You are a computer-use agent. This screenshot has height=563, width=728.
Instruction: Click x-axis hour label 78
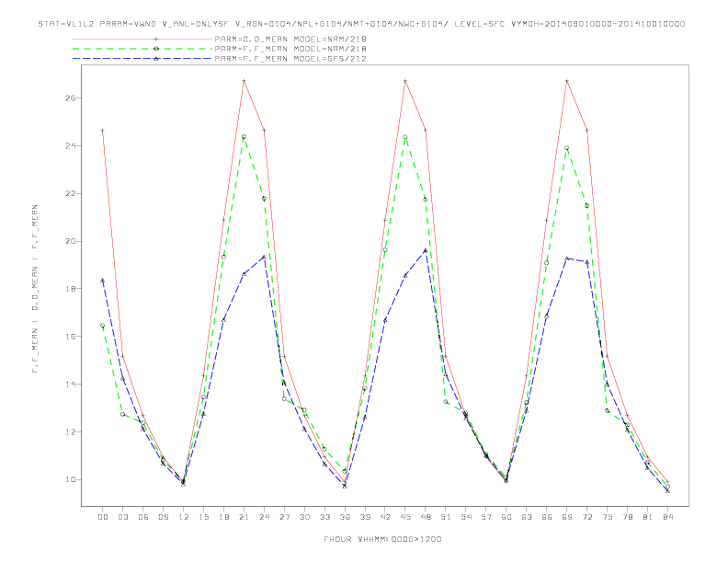(628, 517)
